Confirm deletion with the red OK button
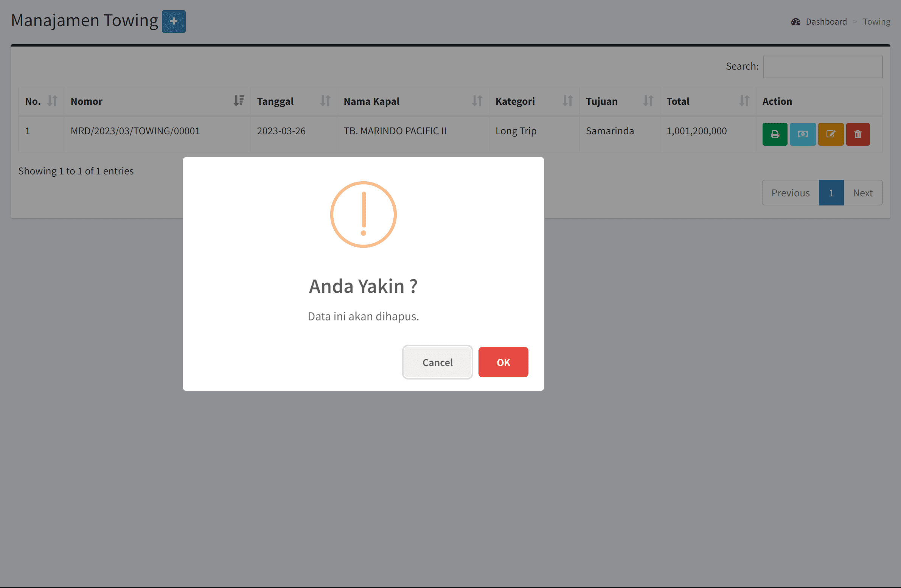The width and height of the screenshot is (901, 588). tap(503, 362)
